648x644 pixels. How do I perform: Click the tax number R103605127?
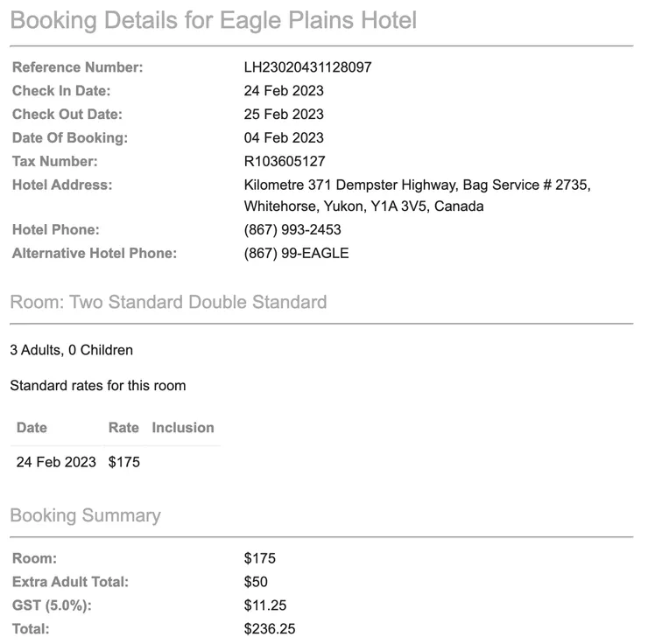click(285, 162)
